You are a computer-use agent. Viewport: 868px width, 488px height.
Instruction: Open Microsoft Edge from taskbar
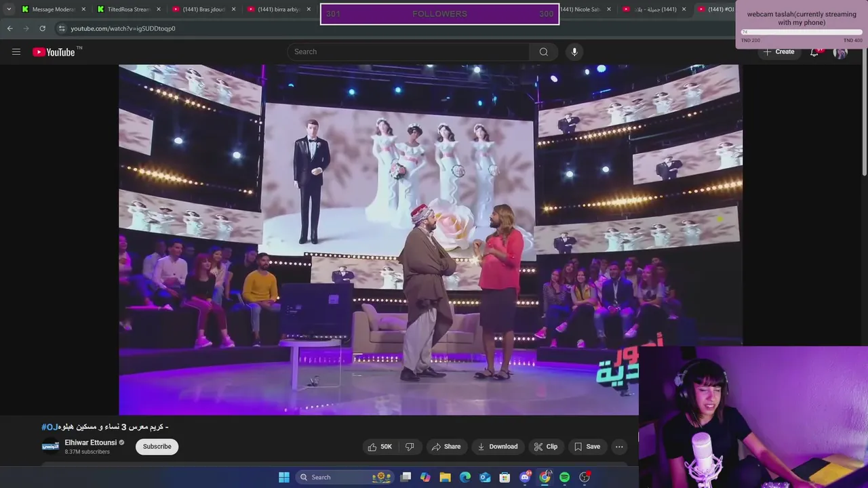point(465,477)
